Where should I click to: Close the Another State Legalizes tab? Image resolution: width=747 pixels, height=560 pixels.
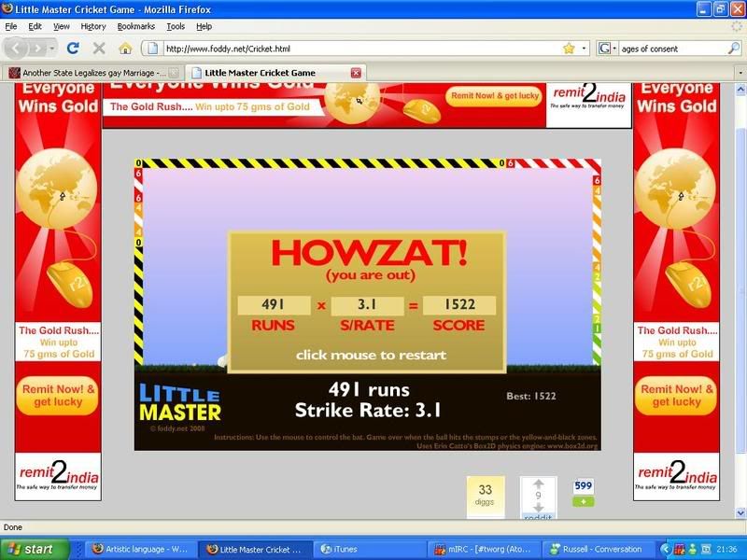[174, 73]
